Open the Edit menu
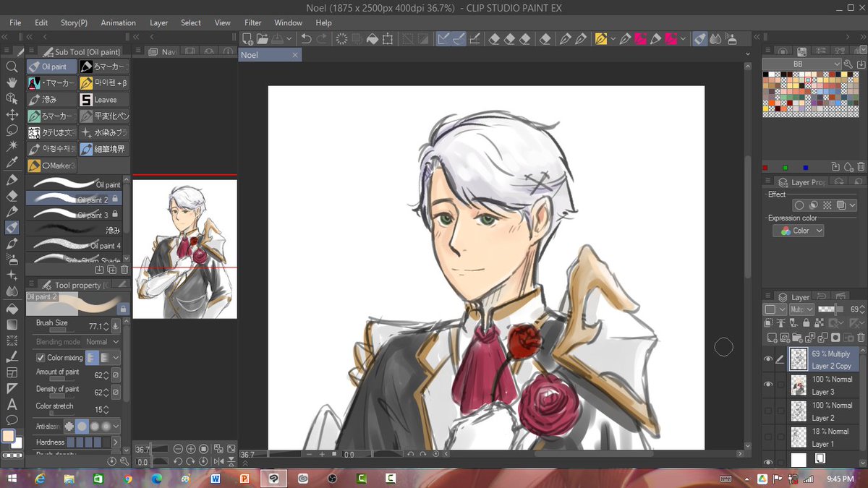 (41, 22)
